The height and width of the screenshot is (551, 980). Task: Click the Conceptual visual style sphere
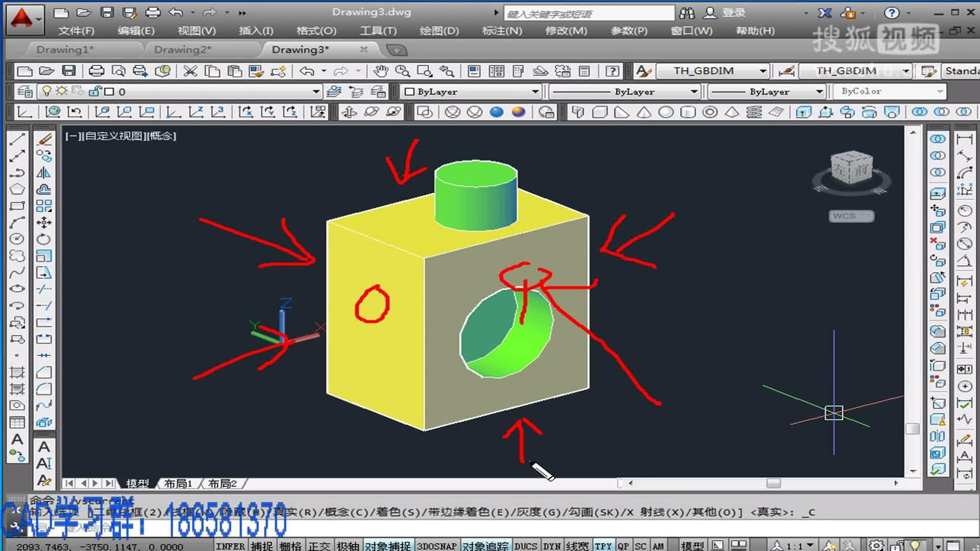point(518,112)
